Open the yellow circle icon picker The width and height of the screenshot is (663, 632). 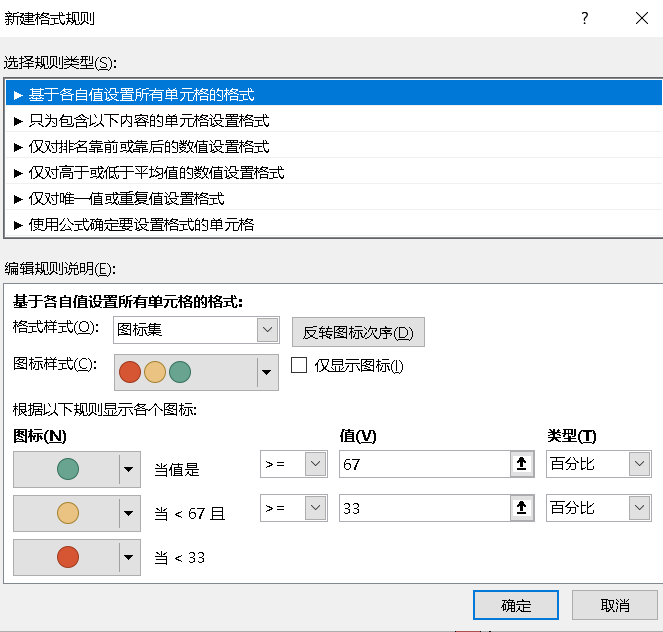click(77, 513)
